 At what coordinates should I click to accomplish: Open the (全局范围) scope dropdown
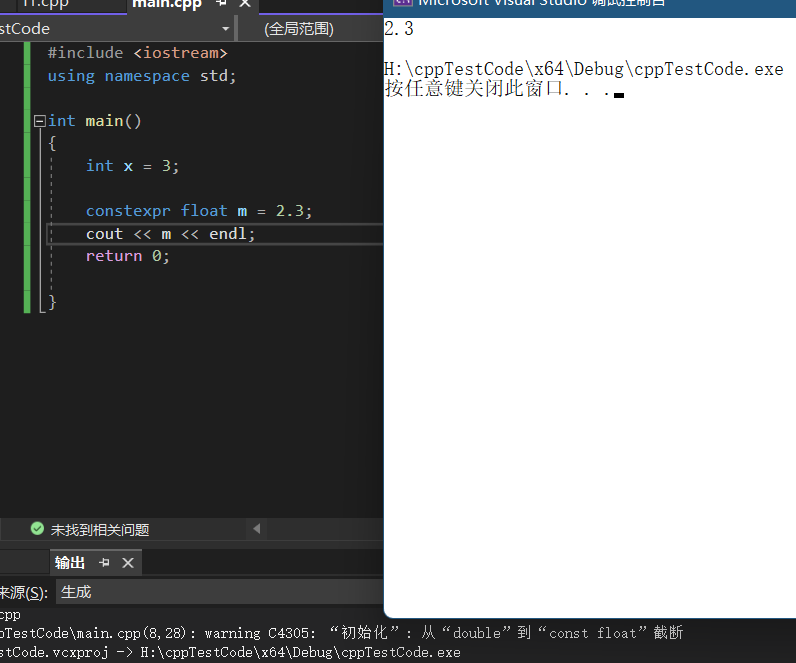point(310,28)
